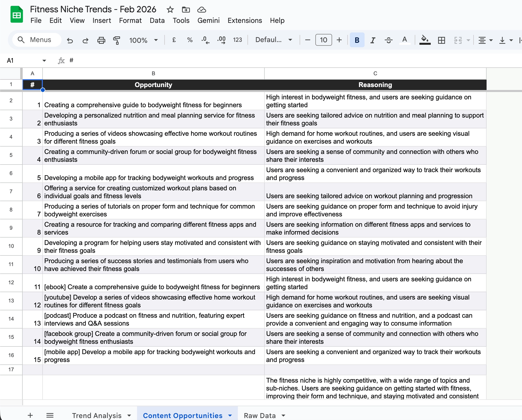
Task: Open the borders tool
Action: coord(442,40)
